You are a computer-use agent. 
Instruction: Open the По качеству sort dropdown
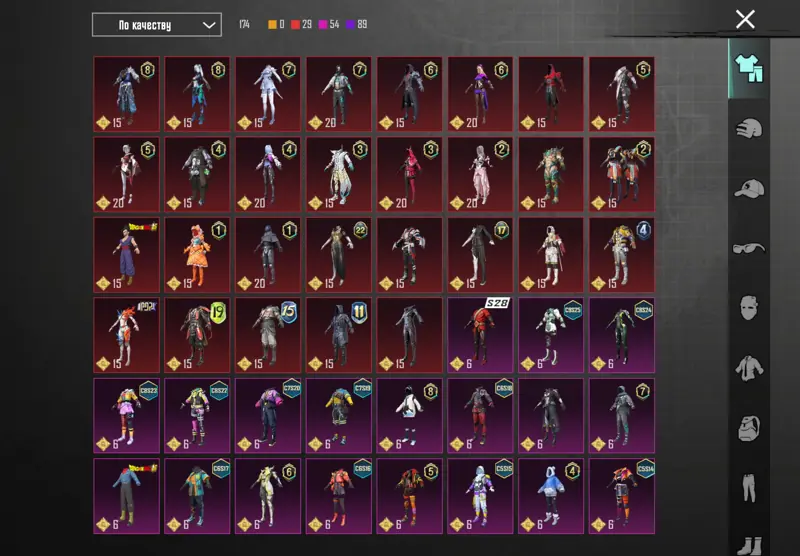click(x=157, y=24)
